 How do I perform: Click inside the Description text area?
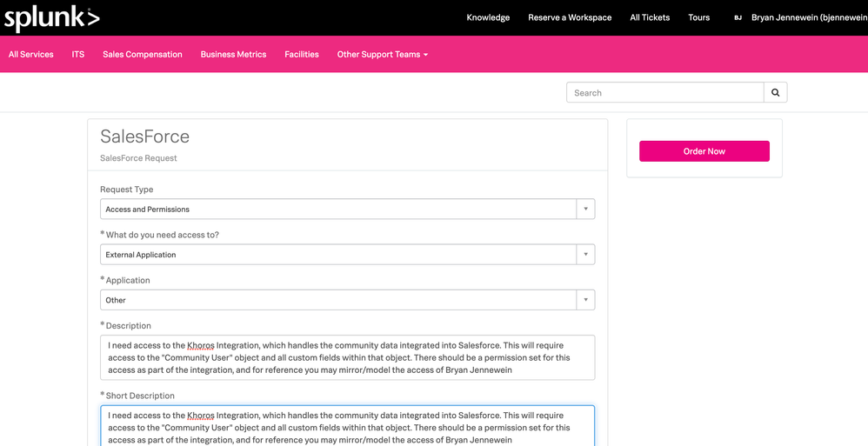pyautogui.click(x=348, y=357)
